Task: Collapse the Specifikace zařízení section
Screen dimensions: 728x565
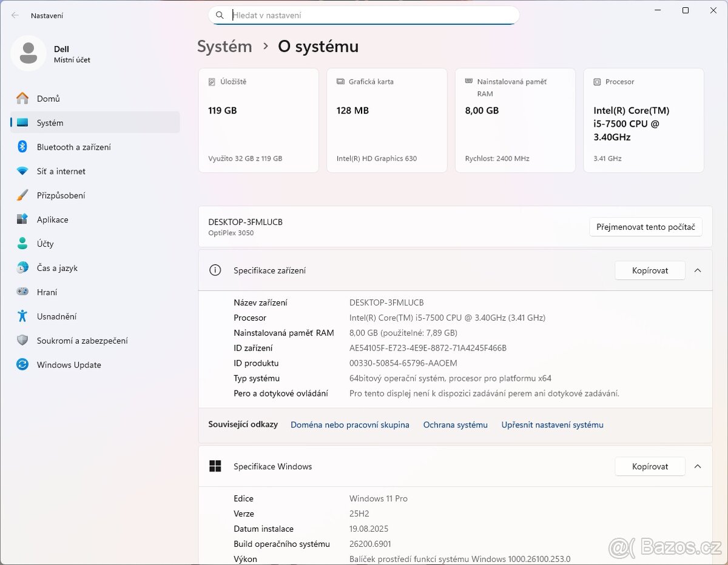Action: pyautogui.click(x=698, y=270)
